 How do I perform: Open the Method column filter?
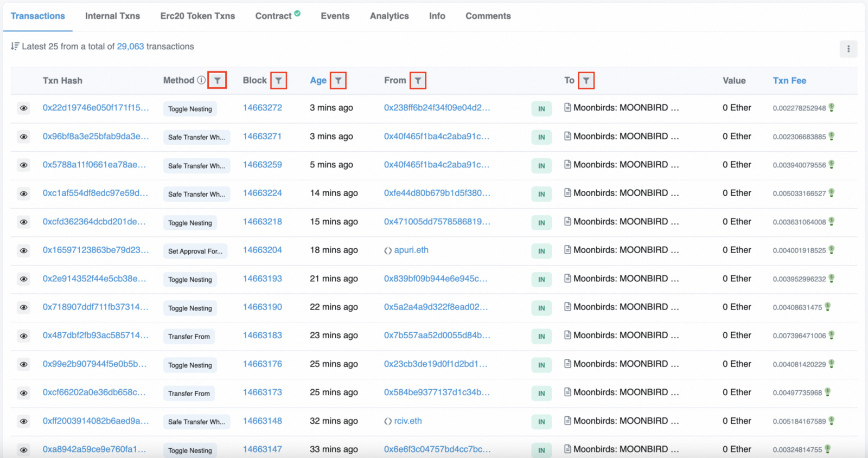[217, 80]
